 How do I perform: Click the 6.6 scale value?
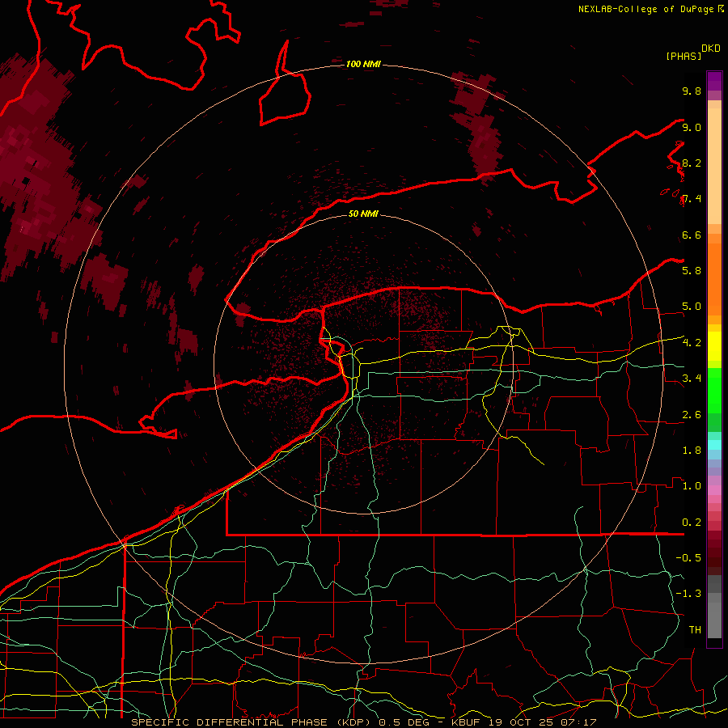tap(692, 235)
